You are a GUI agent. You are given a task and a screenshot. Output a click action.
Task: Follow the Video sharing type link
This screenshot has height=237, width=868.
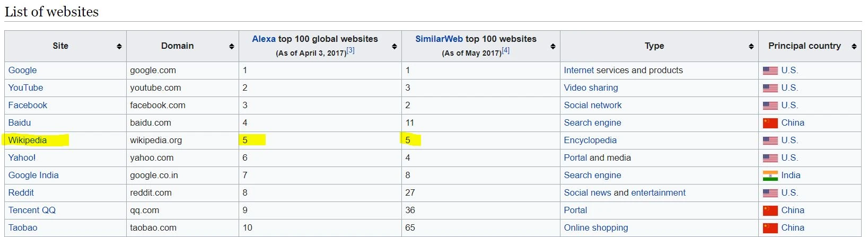(591, 87)
